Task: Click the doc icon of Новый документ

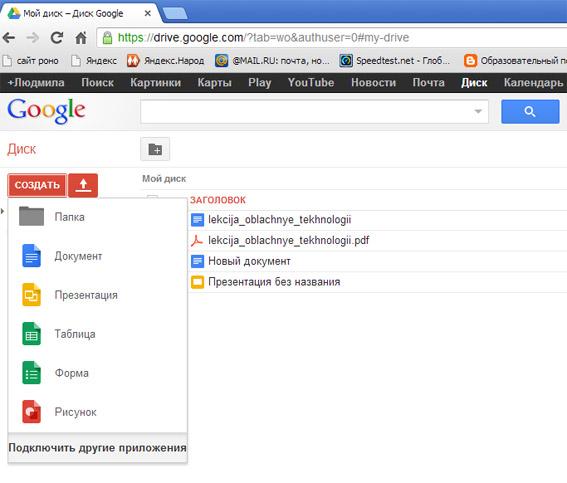Action: tap(197, 261)
